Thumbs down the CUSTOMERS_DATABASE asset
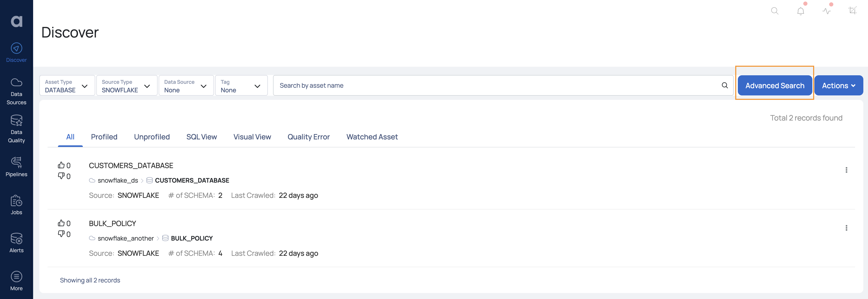868x299 pixels. click(x=61, y=176)
